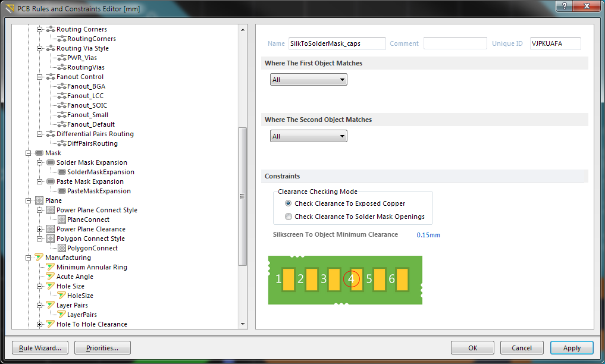This screenshot has width=605, height=364.
Task: Click the Acute Angle rule icon
Action: click(50, 277)
